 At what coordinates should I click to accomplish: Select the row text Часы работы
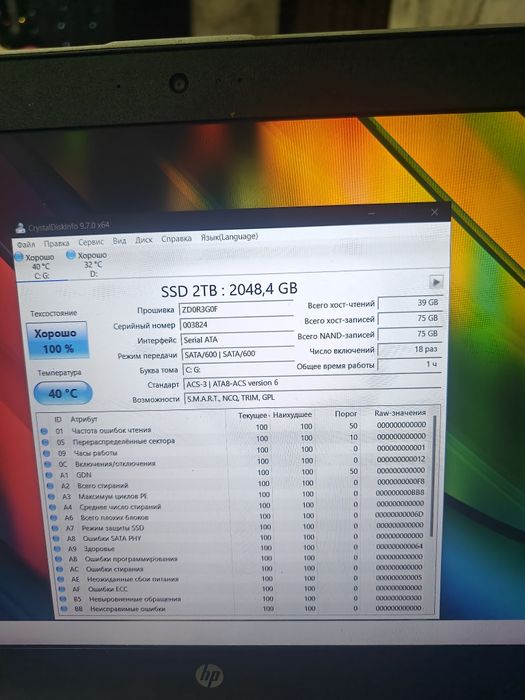pos(95,453)
